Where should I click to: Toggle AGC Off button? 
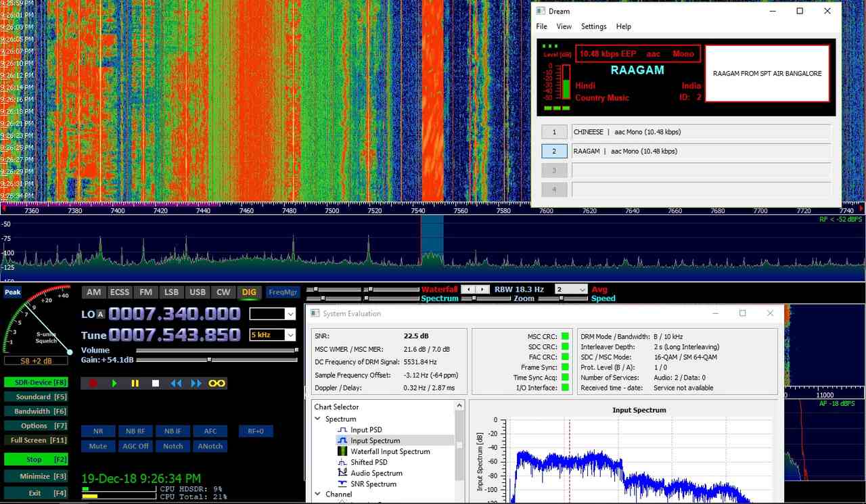(135, 446)
